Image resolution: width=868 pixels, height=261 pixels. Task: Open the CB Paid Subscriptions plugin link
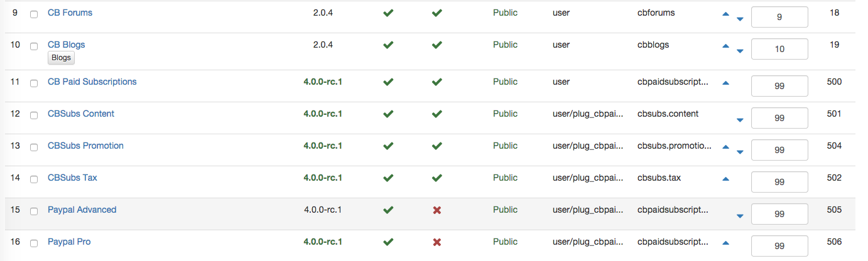coord(92,82)
